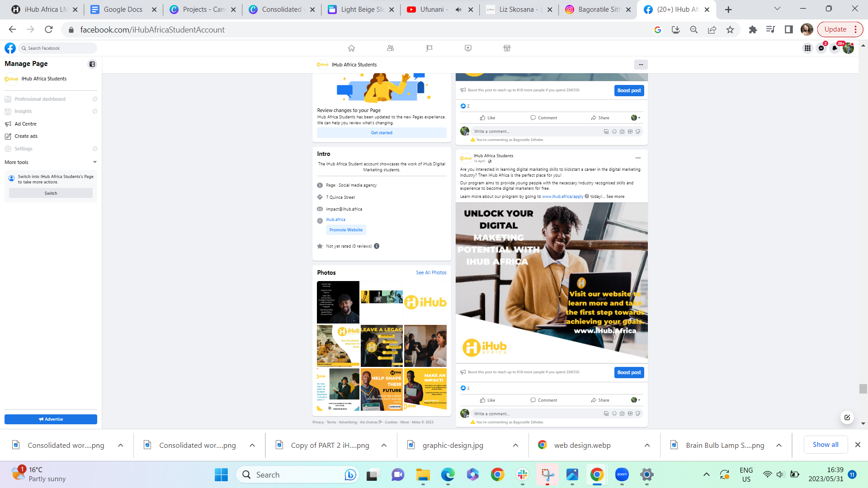Switch to the Google Docs tab

(x=123, y=9)
